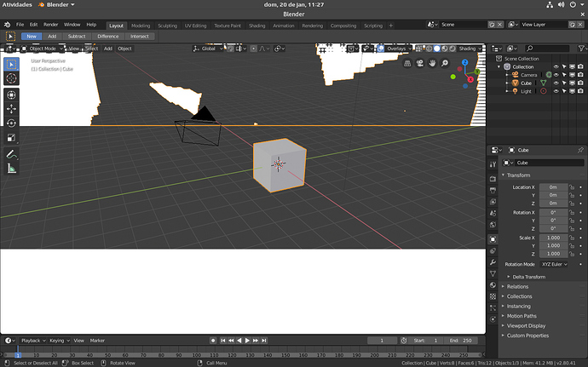Open the Rotation Mode XYZ Euler dropdown
The height and width of the screenshot is (367, 588).
(554, 264)
